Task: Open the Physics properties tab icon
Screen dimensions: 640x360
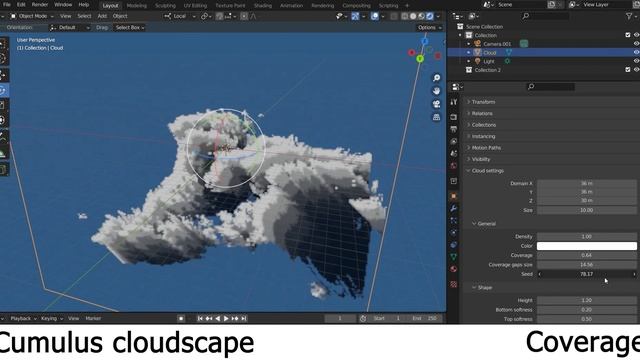Action: click(x=453, y=233)
